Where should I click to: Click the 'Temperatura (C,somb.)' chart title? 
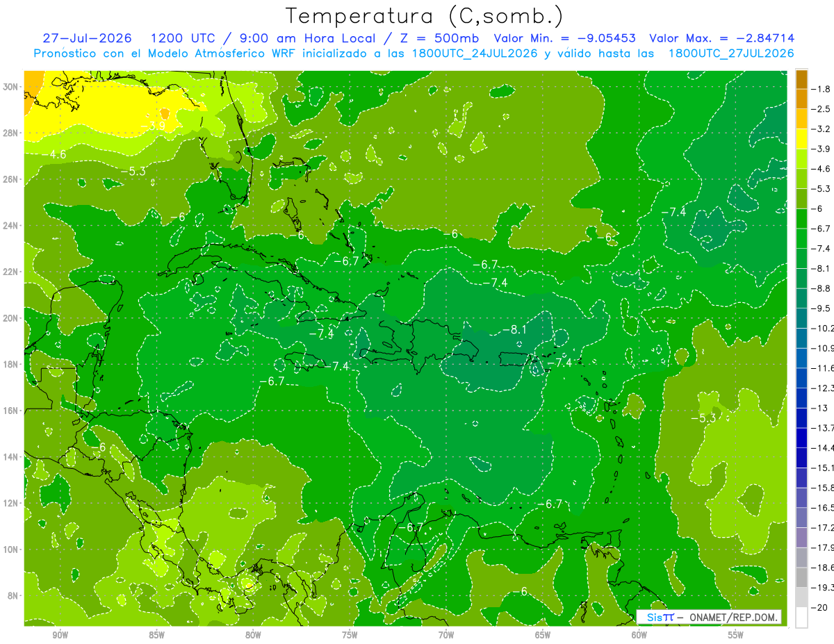pyautogui.click(x=425, y=17)
